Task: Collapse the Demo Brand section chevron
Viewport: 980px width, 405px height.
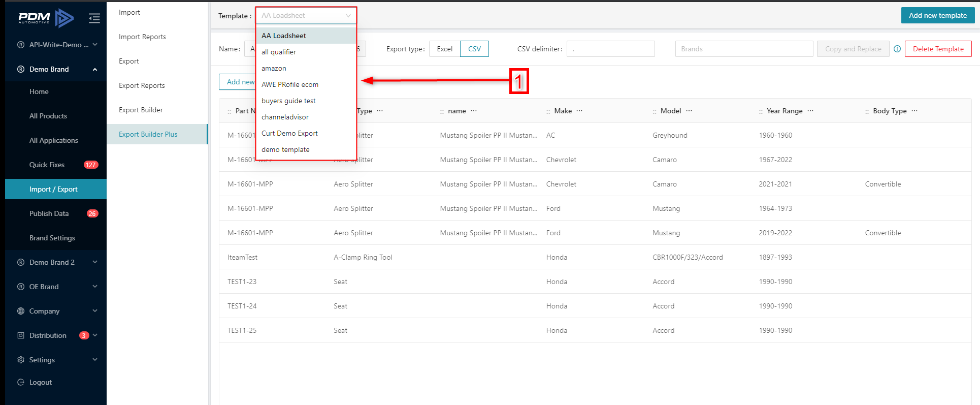Action: 95,69
